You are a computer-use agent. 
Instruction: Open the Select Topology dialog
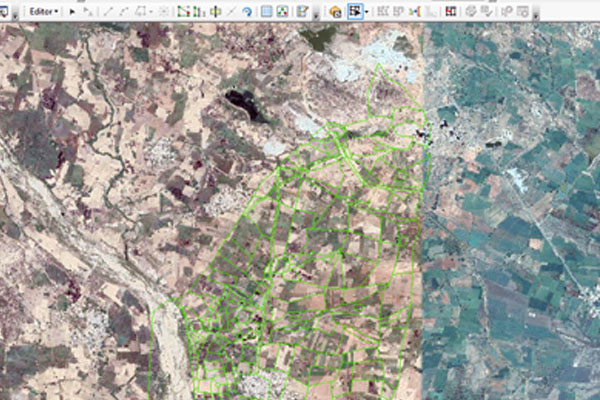click(x=335, y=11)
